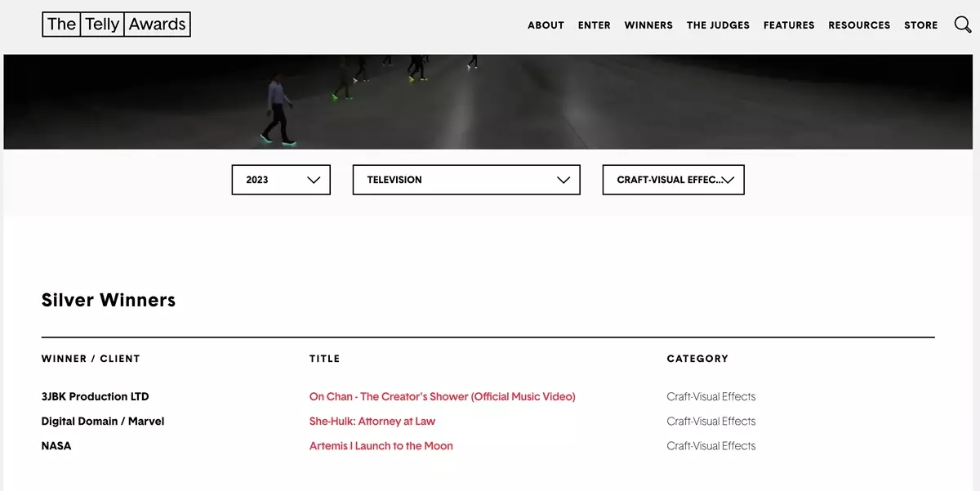Screen dimensions: 980x491
Task: Click the Digital Domain / Marvel winner name
Action: (103, 421)
